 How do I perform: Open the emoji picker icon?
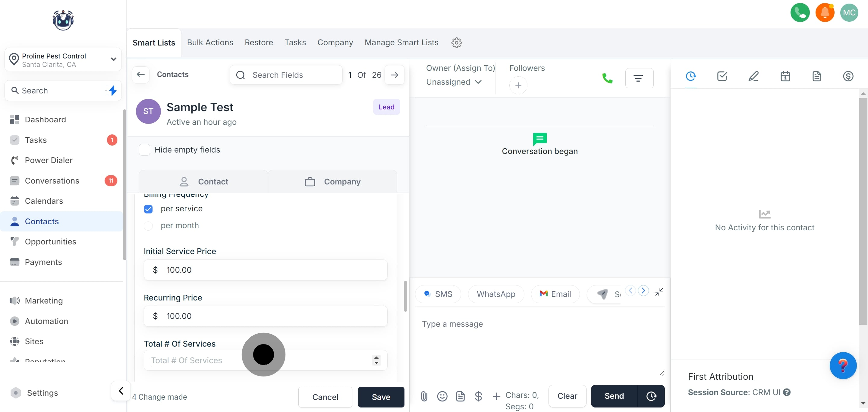(x=442, y=396)
